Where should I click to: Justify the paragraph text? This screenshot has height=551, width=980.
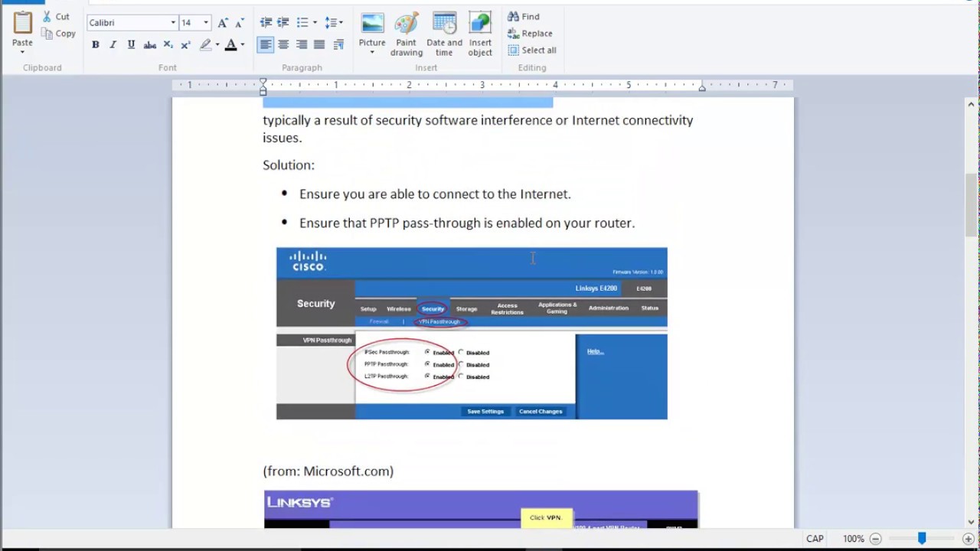tap(319, 45)
